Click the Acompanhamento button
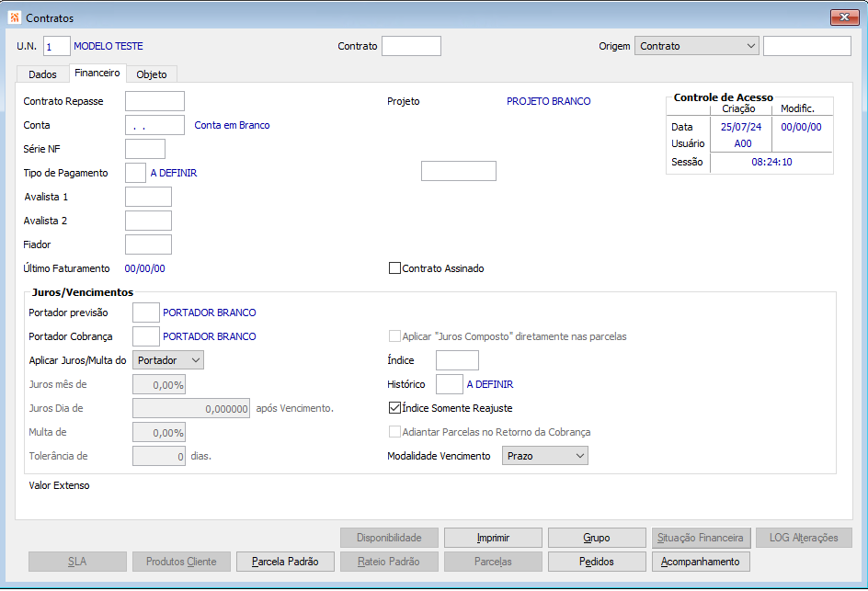 701,562
